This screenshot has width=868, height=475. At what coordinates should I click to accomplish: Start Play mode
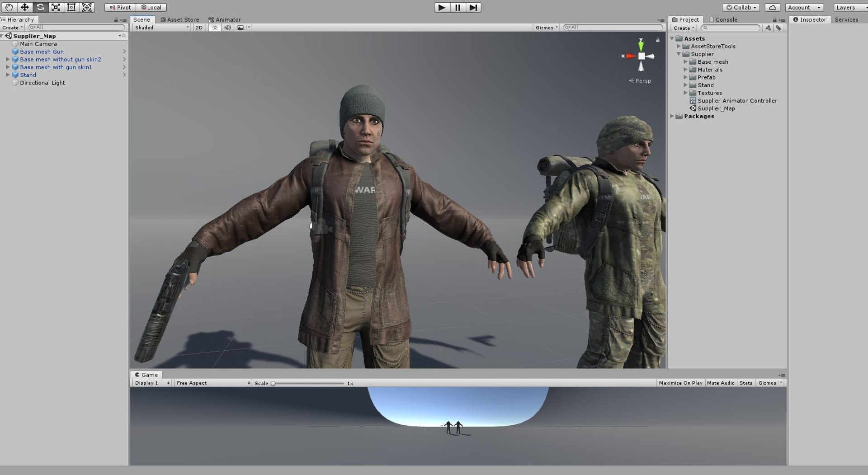click(x=442, y=7)
